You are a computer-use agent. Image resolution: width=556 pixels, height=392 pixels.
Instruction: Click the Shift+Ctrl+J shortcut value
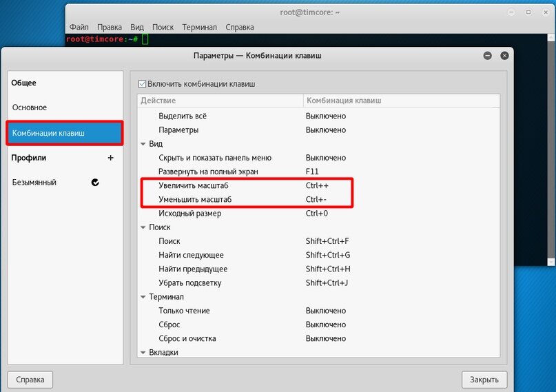[x=327, y=283]
